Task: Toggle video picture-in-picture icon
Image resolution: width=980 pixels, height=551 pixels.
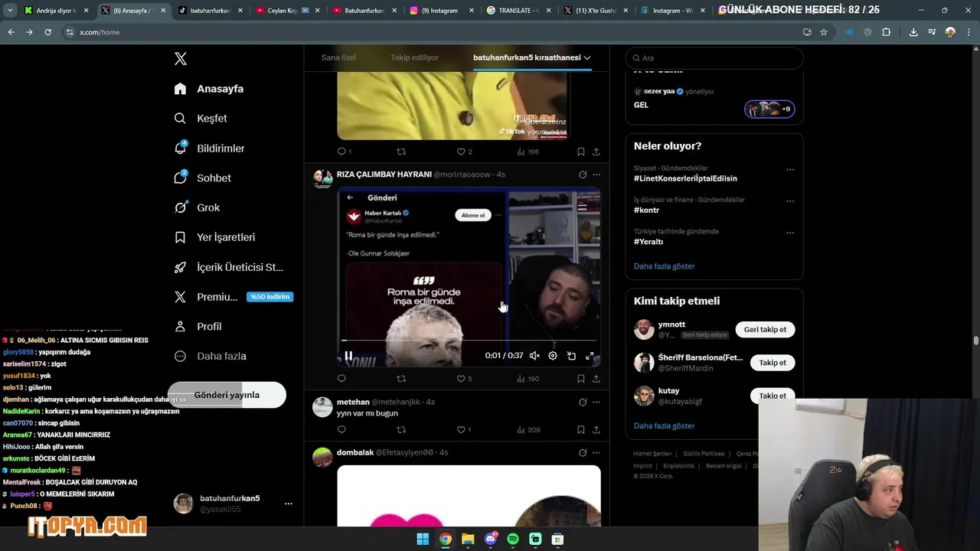Action: [571, 356]
